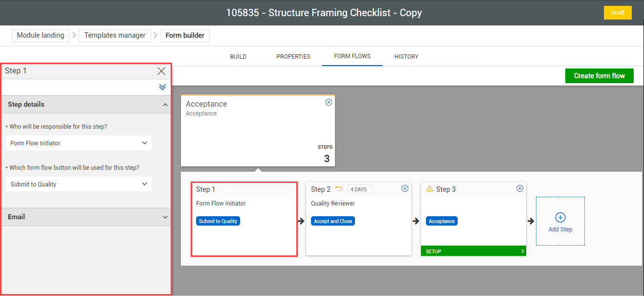
Task: Click the Accept and Close button
Action: 333,221
